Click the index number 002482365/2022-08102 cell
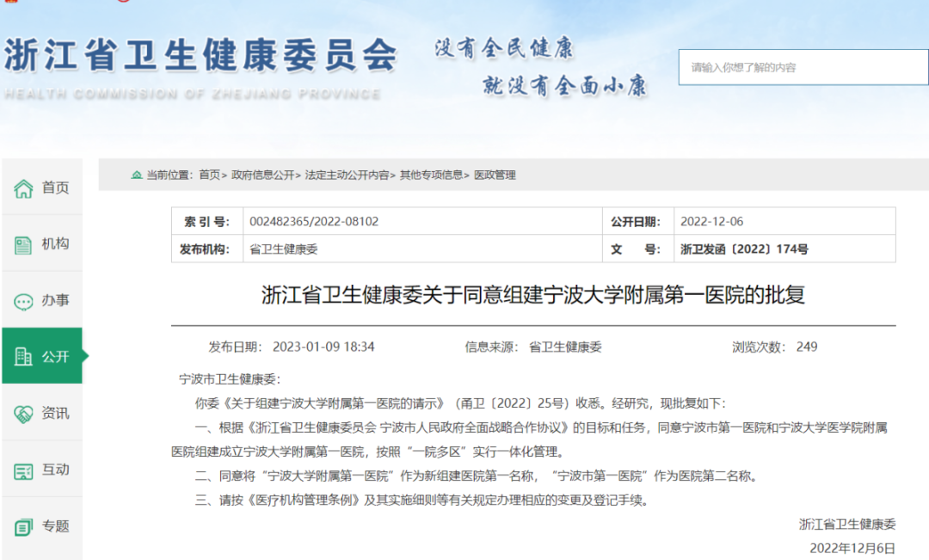Image resolution: width=929 pixels, height=560 pixels. pos(314,222)
